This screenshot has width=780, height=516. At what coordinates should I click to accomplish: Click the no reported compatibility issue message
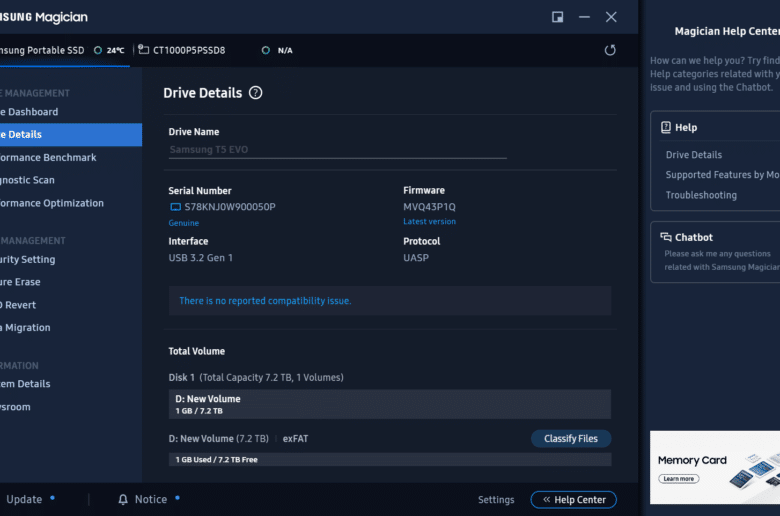[x=265, y=301]
